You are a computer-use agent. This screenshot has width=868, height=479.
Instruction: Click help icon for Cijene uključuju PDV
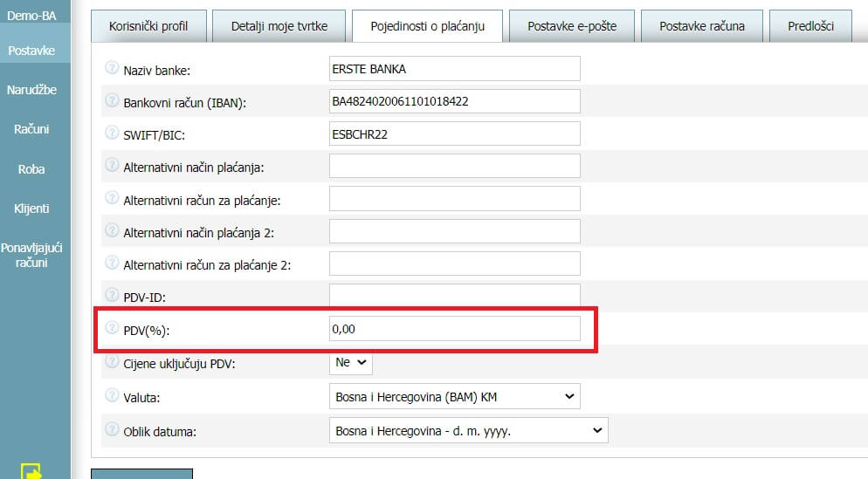(112, 362)
